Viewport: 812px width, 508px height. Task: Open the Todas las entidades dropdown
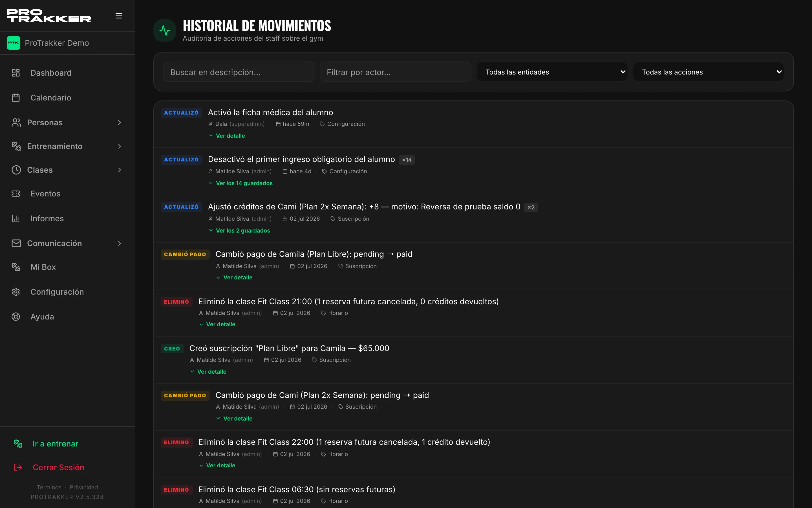pyautogui.click(x=551, y=72)
